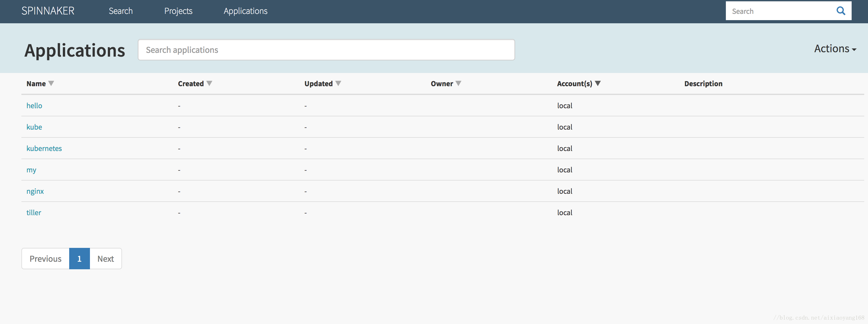Open the nginx application
Viewport: 868px width, 324px height.
tap(35, 191)
